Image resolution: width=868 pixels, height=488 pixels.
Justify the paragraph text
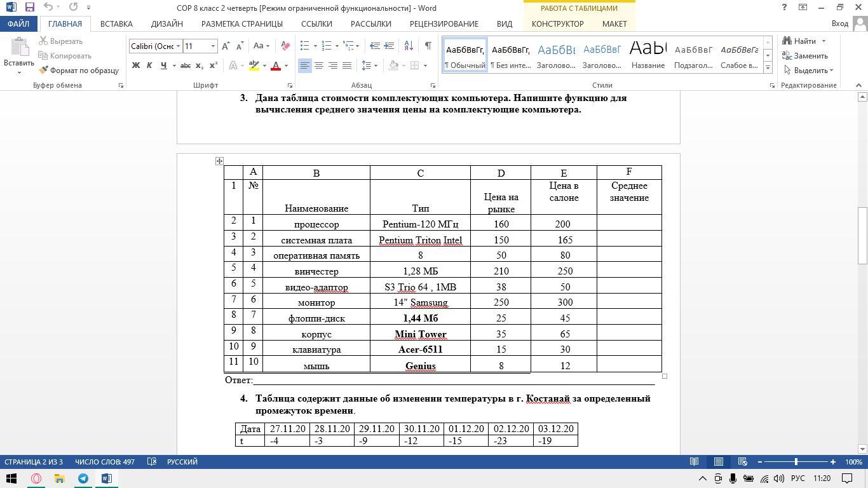point(347,65)
